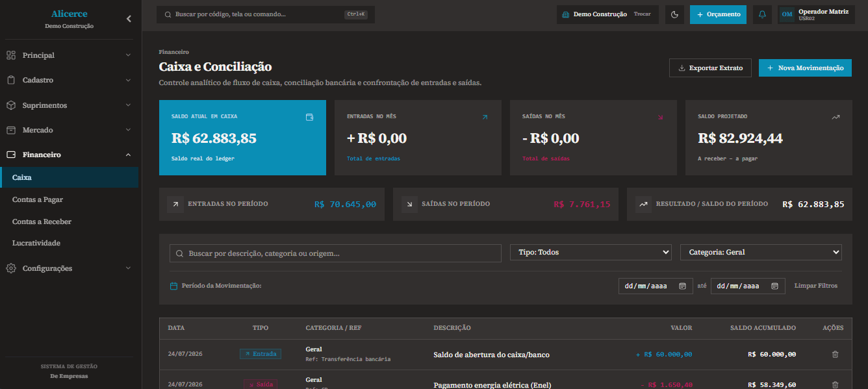868x389 pixels.
Task: Click the R$ 82.924,44 projected balance
Action: (740, 138)
